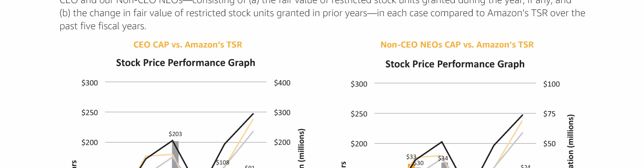The width and height of the screenshot is (644, 168).
Task: Click the "Non-CEO NEOs CAP vs. Amazon's TSR" heading
Action: (x=457, y=45)
